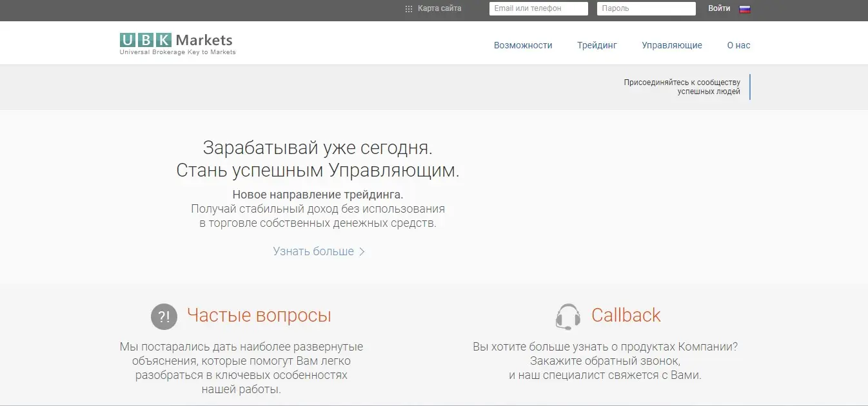Open the О нас menu

pyautogui.click(x=738, y=45)
